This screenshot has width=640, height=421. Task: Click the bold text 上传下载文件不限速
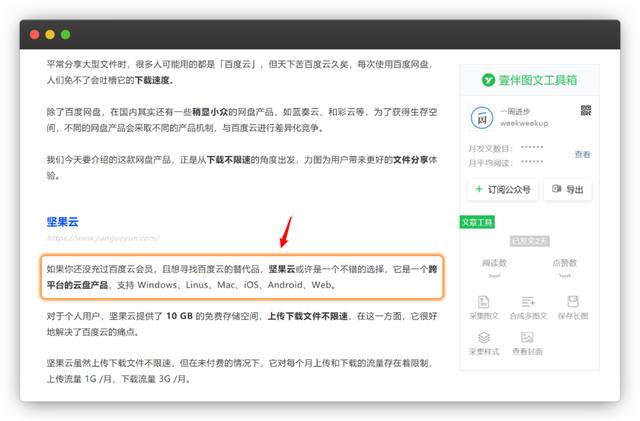tap(308, 316)
